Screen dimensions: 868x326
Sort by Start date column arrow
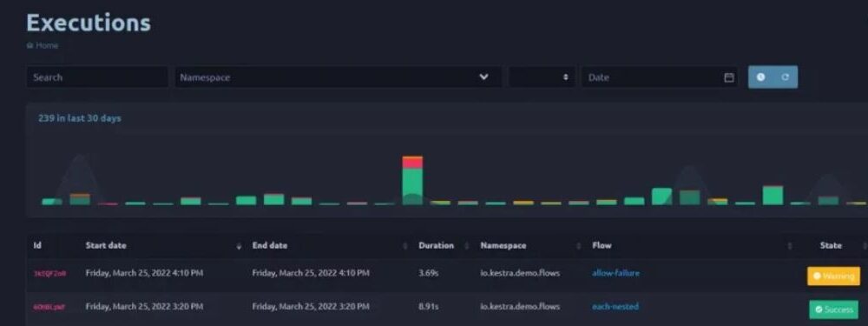coord(240,246)
